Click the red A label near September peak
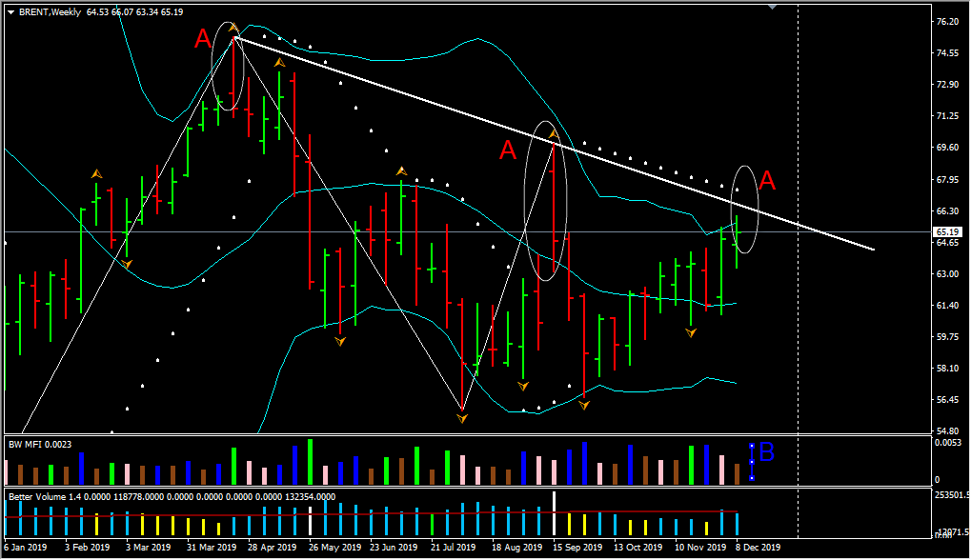 pos(508,150)
